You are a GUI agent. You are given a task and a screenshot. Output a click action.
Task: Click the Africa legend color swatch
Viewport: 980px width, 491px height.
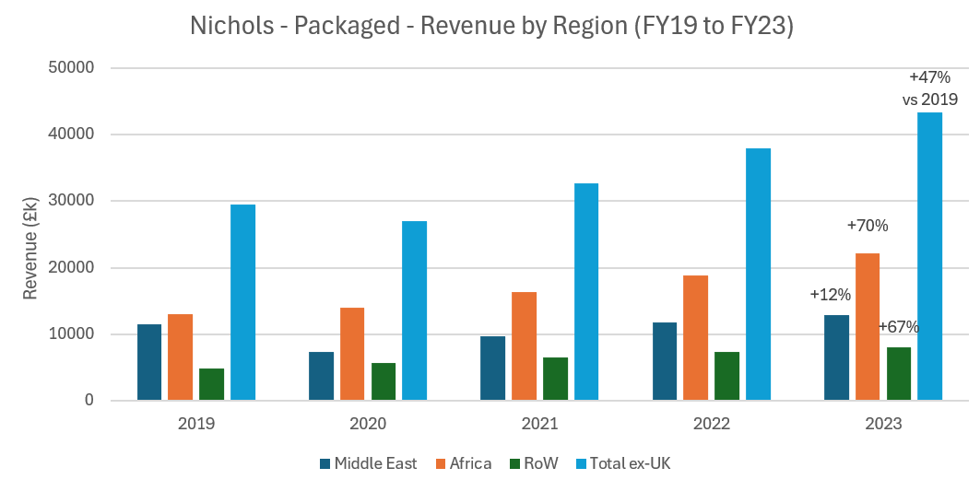click(440, 463)
